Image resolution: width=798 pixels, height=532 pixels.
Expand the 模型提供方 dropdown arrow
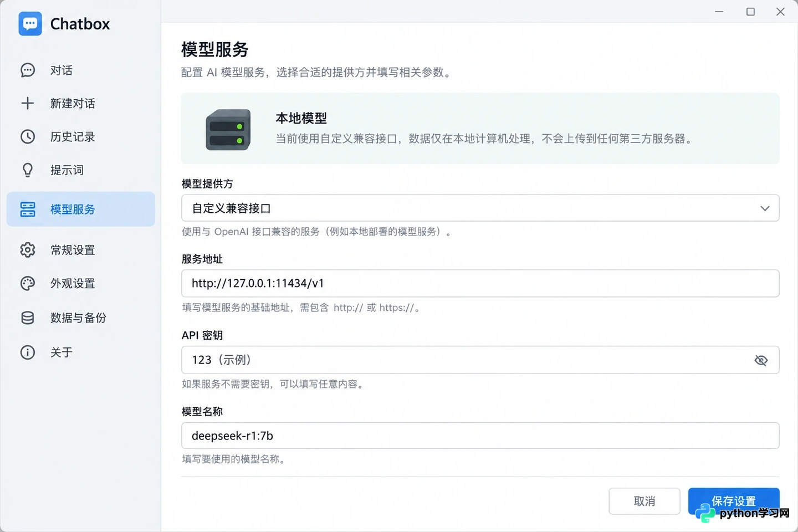[x=765, y=208]
